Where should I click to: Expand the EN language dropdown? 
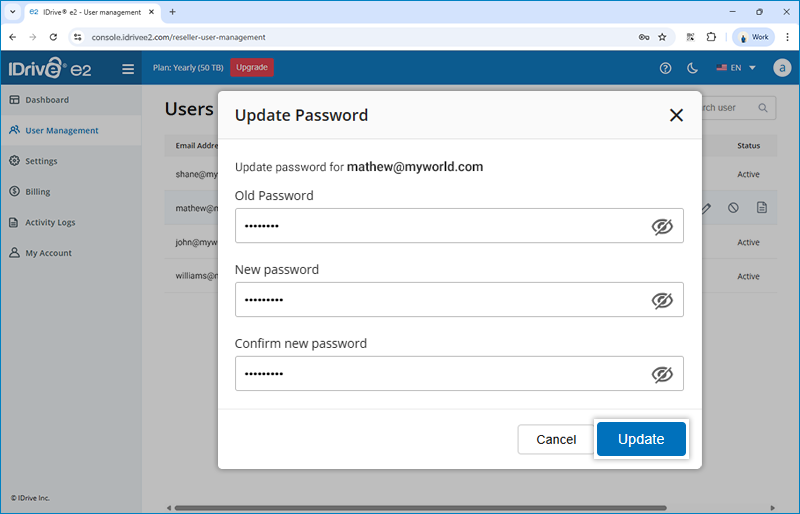(736, 69)
